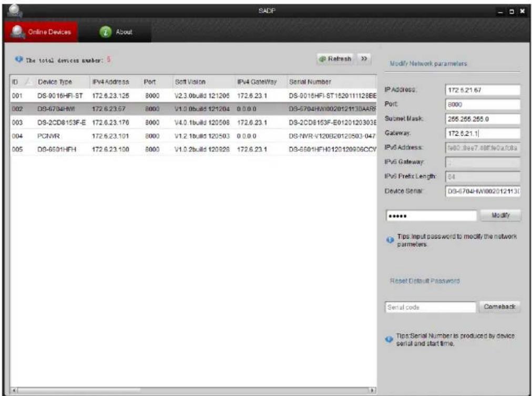Sort by Device Type column header

[63, 82]
